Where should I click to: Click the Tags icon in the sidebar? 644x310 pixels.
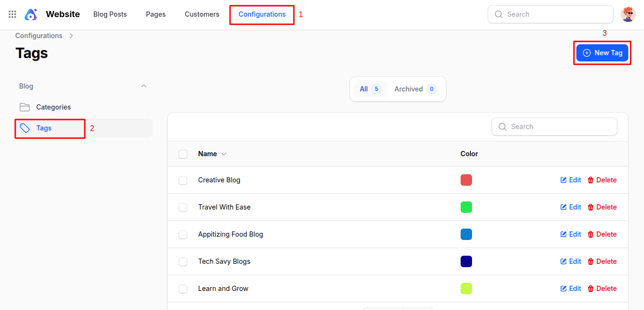tap(25, 128)
